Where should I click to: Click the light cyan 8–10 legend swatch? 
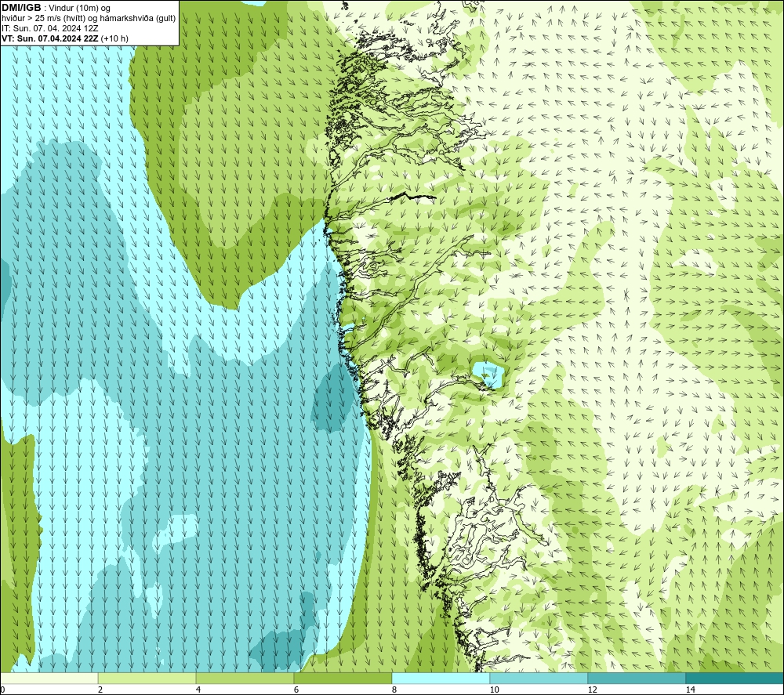(x=441, y=679)
